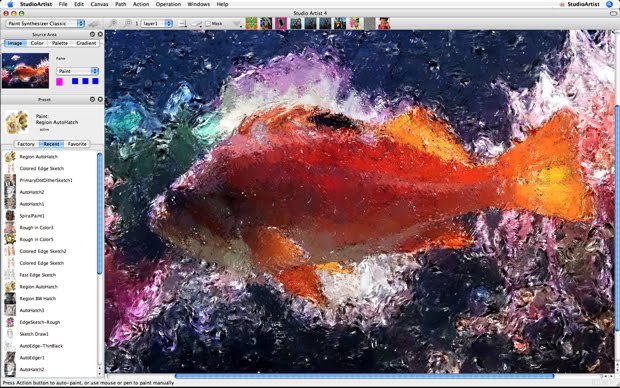Select the PrimaryDotDitherSketch1 preset
The height and width of the screenshot is (388, 620).
(x=49, y=180)
